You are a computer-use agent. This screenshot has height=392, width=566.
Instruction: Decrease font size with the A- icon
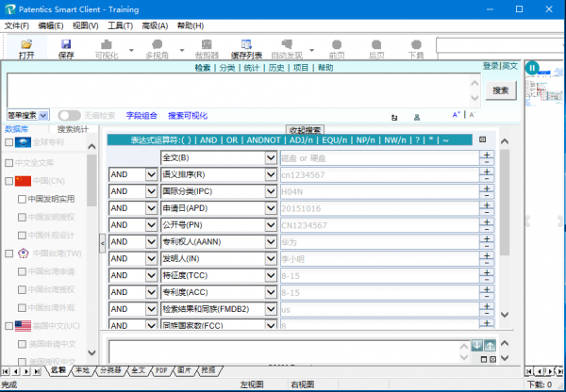(472, 115)
